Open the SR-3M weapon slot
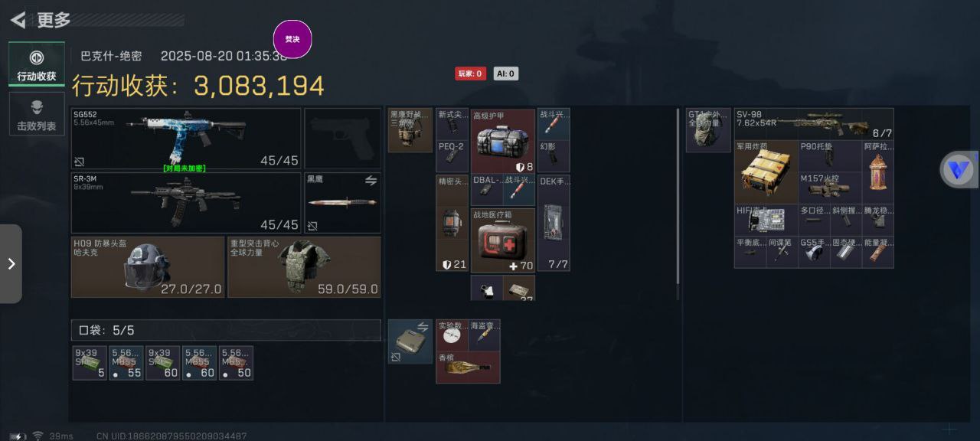This screenshot has width=980, height=441. click(186, 203)
